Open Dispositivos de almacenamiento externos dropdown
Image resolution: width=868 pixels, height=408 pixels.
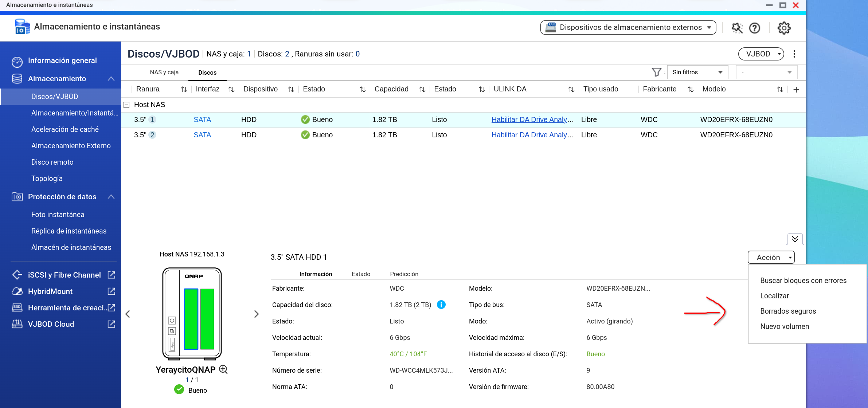pyautogui.click(x=628, y=28)
